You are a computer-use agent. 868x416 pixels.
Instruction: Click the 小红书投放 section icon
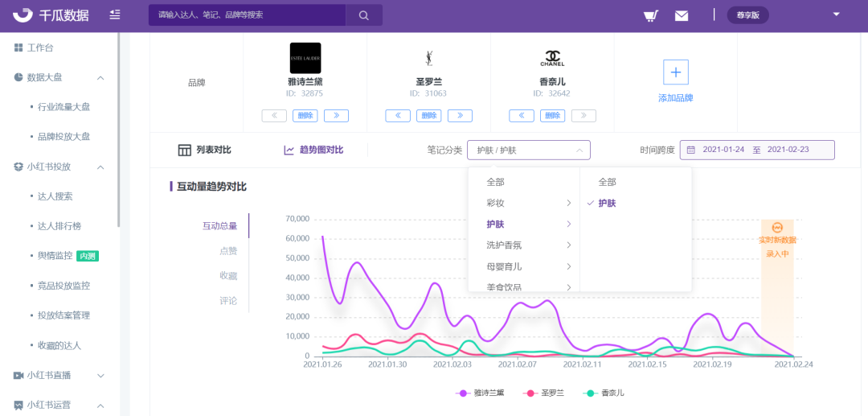[x=18, y=167]
